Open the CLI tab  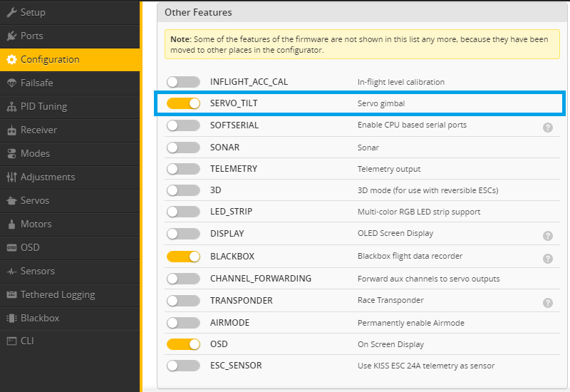coord(27,341)
